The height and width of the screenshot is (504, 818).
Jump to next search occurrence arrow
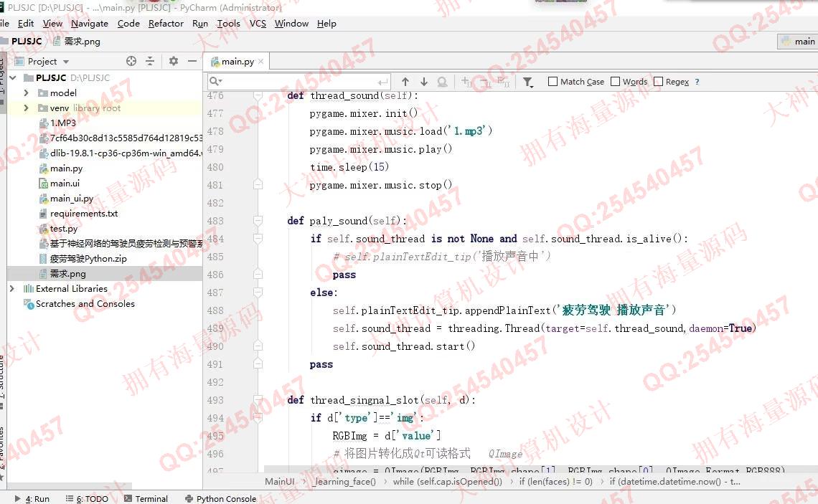(x=423, y=82)
